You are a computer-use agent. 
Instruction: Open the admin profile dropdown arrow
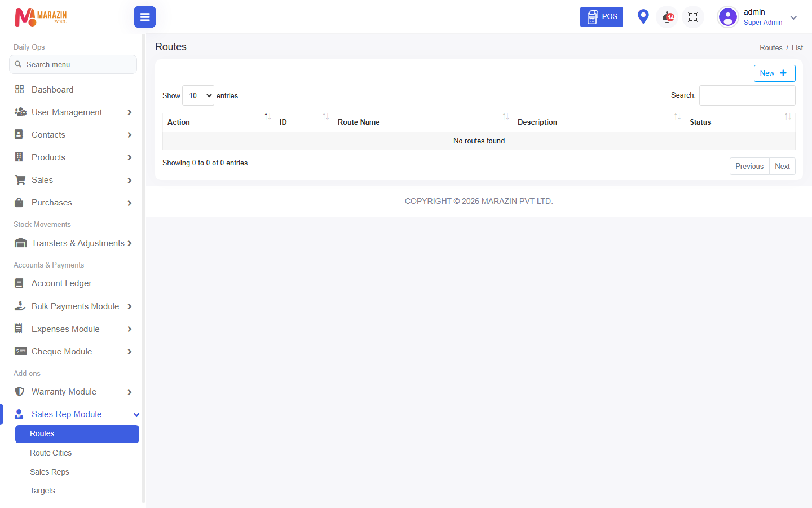tap(793, 17)
